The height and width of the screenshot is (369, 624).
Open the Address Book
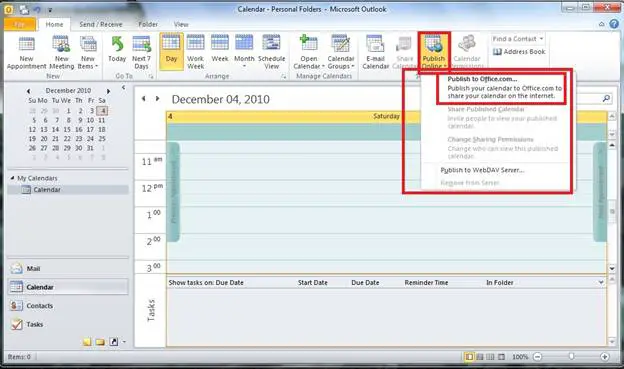(x=519, y=52)
